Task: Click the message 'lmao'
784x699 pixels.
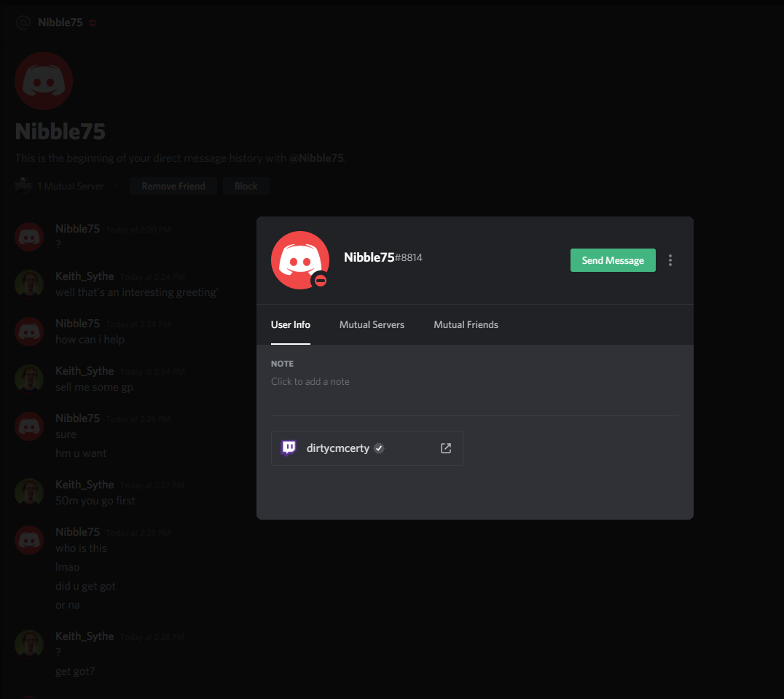Action: pos(68,567)
